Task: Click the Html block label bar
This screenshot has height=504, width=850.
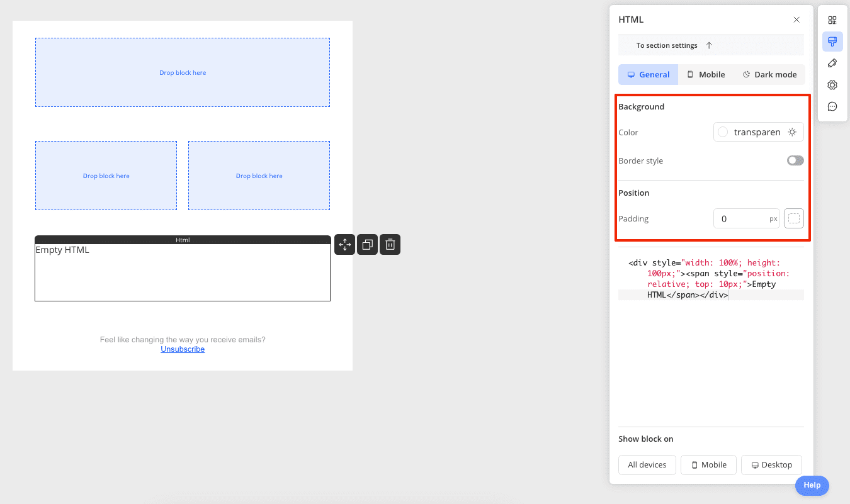Action: [183, 240]
